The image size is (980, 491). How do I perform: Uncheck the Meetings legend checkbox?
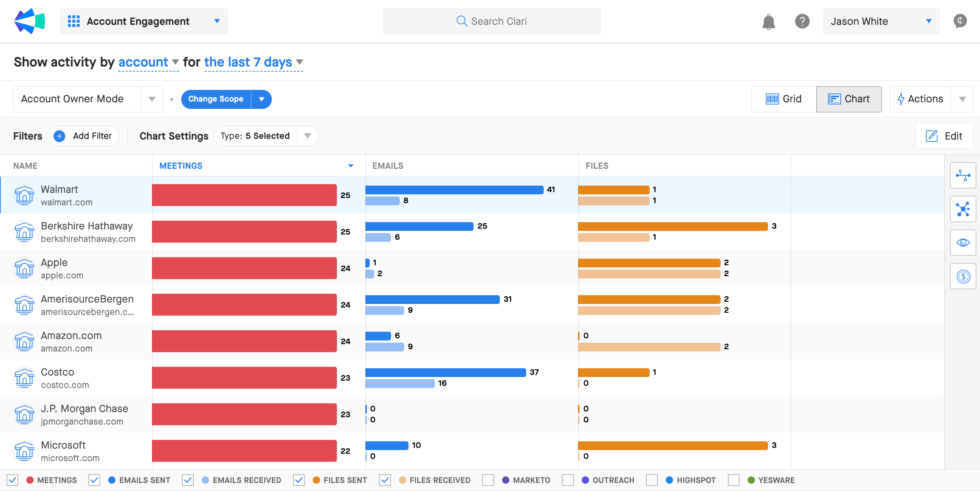pos(12,480)
